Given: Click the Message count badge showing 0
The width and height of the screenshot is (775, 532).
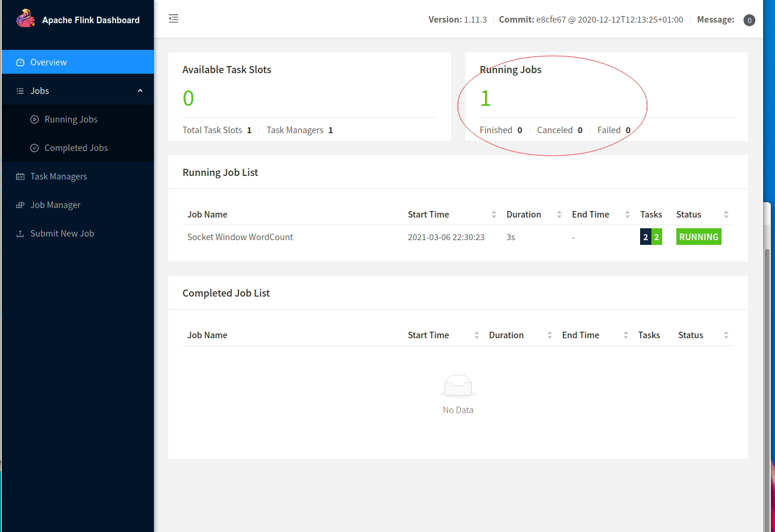Looking at the screenshot, I should pos(749,20).
